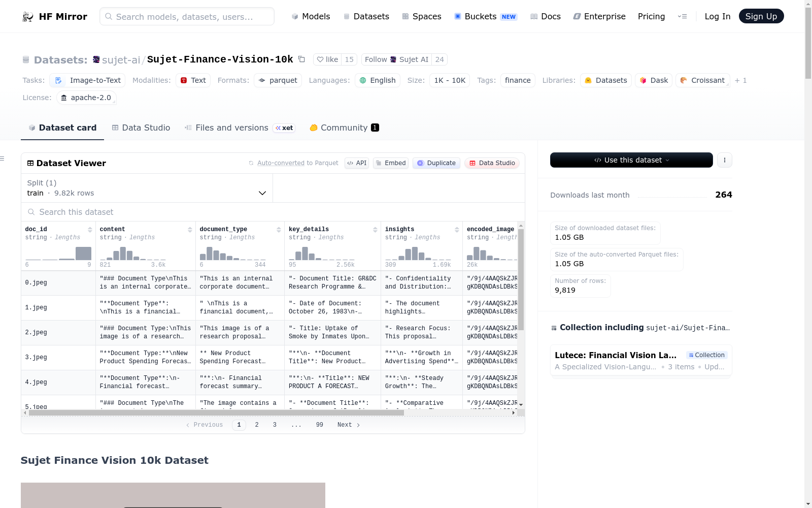Open the Auto-converted to Parquet link
Screen dimensions: 812x508
coord(297,163)
